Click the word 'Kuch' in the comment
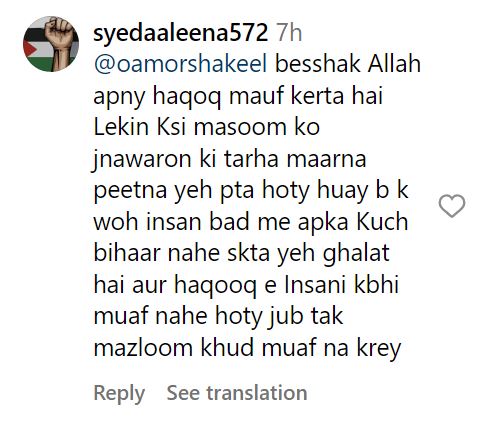Viewport: 483px width, 425px height. tap(382, 222)
